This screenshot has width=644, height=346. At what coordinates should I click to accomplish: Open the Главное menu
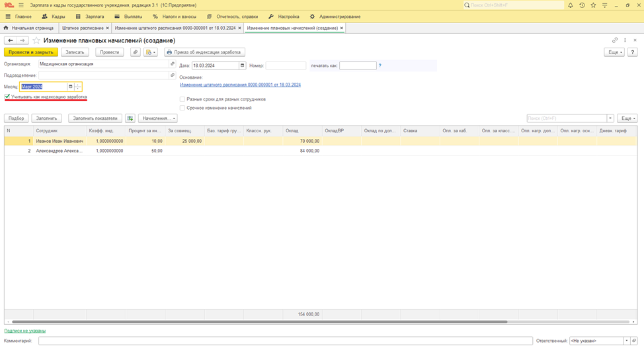19,17
